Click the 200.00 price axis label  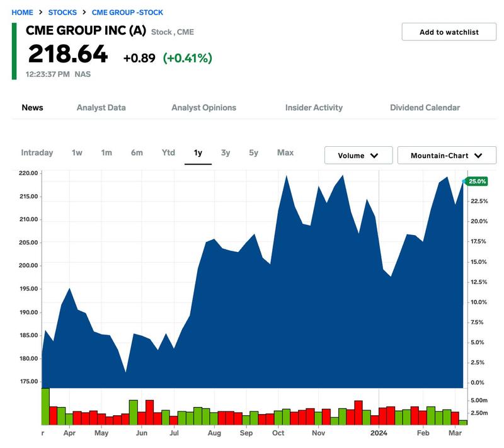pyautogui.click(x=28, y=265)
